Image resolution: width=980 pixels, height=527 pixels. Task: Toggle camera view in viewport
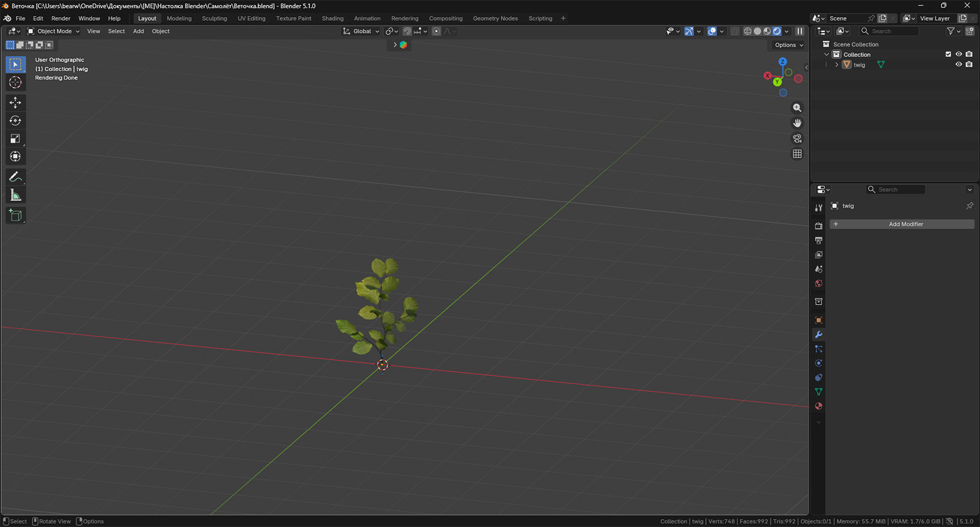point(797,138)
